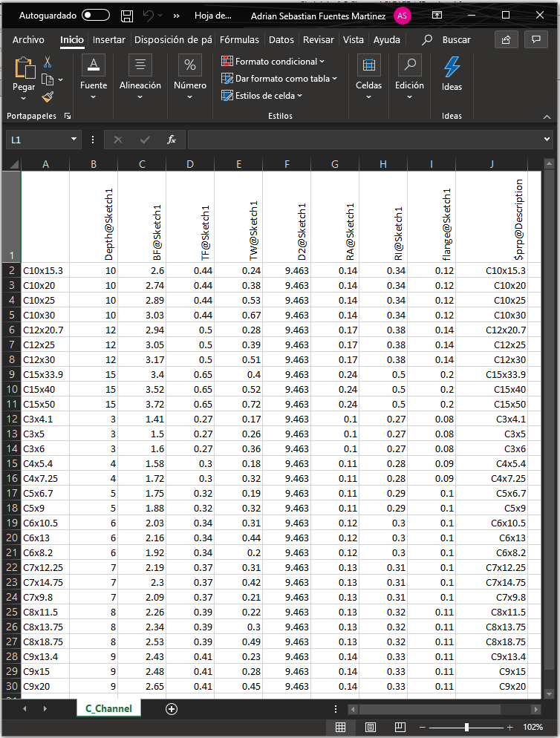Open the Comments speech bubble icon
560x738 pixels.
coord(536,39)
